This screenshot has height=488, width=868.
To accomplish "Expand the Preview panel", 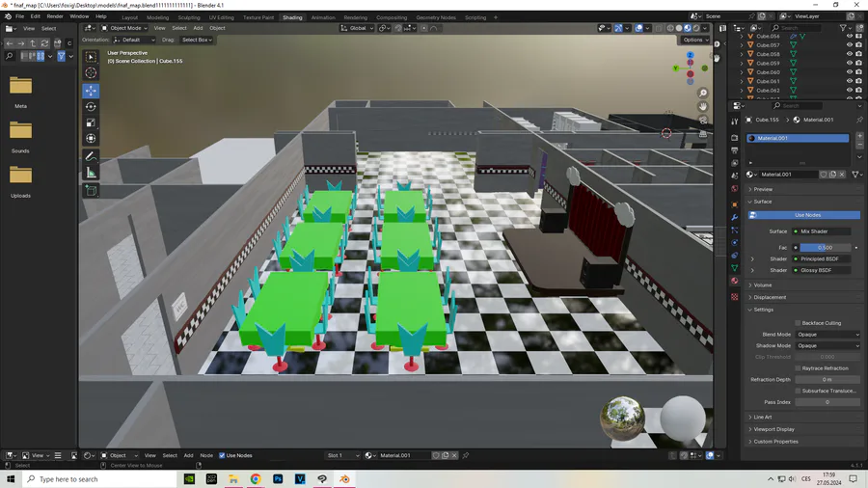I will coord(762,189).
